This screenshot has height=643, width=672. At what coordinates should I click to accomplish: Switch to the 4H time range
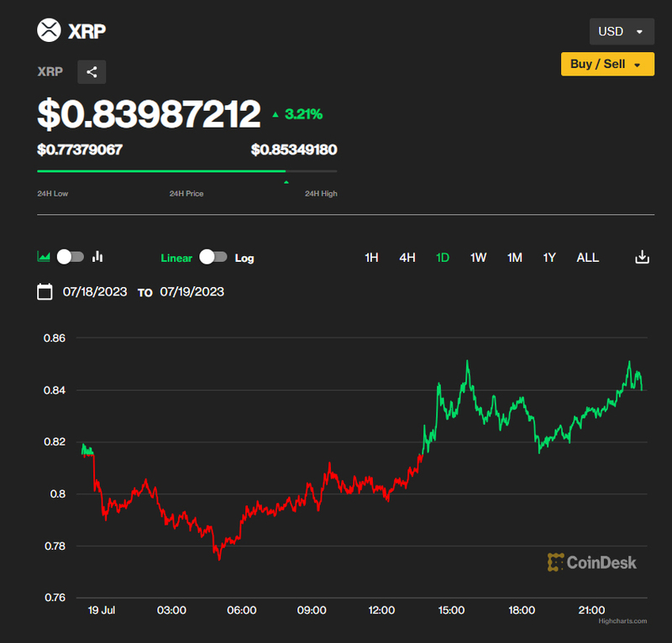pos(407,258)
